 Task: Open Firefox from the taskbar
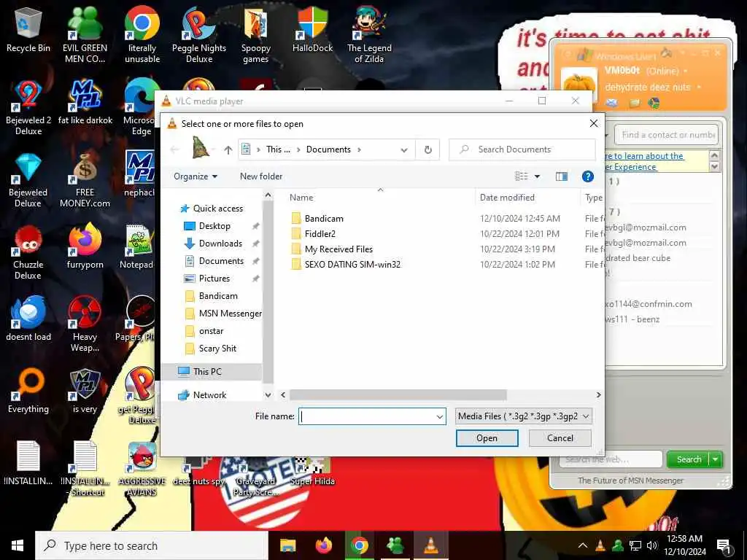click(323, 545)
